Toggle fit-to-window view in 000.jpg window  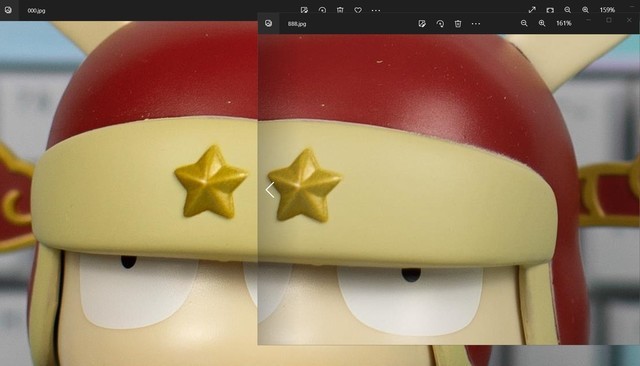pyautogui.click(x=550, y=10)
